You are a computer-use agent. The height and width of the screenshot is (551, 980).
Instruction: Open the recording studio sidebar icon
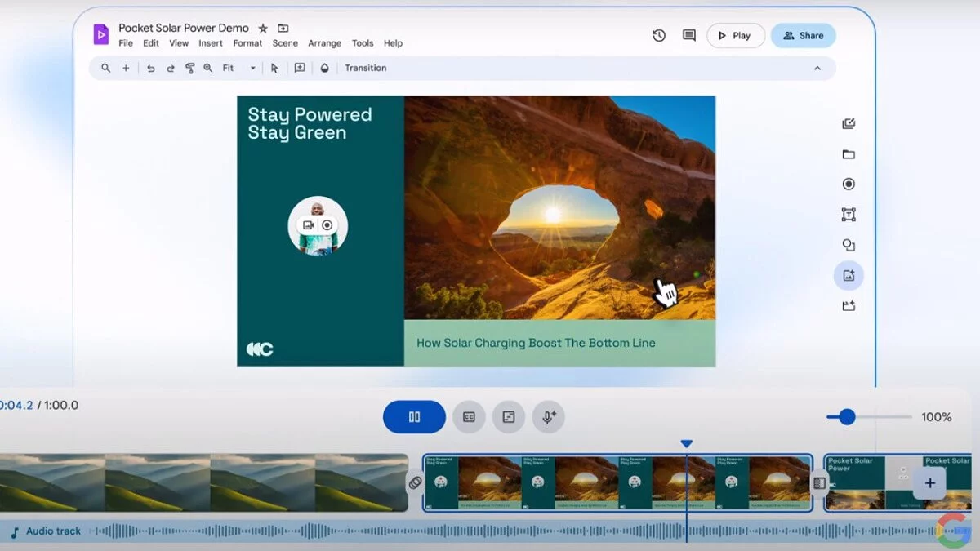tap(849, 184)
